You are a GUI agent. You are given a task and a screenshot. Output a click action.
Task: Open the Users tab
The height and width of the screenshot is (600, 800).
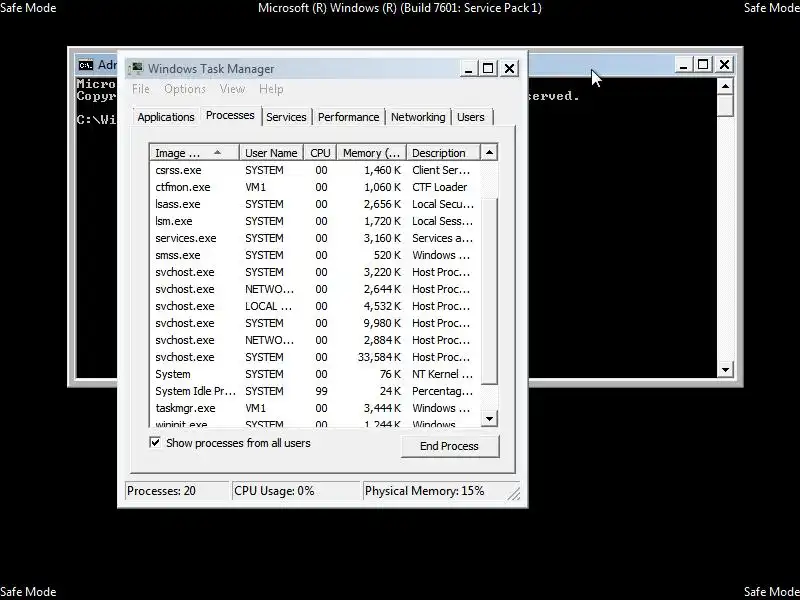click(470, 117)
